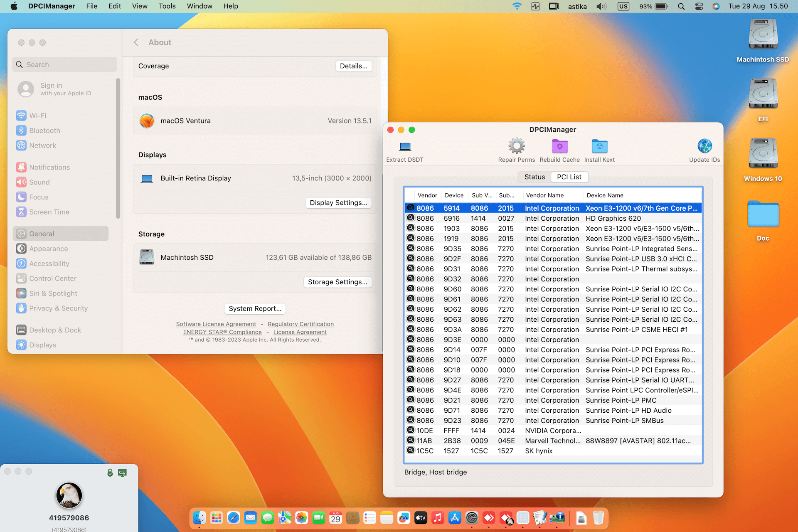Open Machintosh SSD drive on desktop
Viewport: 798px width, 532px height.
[x=763, y=35]
